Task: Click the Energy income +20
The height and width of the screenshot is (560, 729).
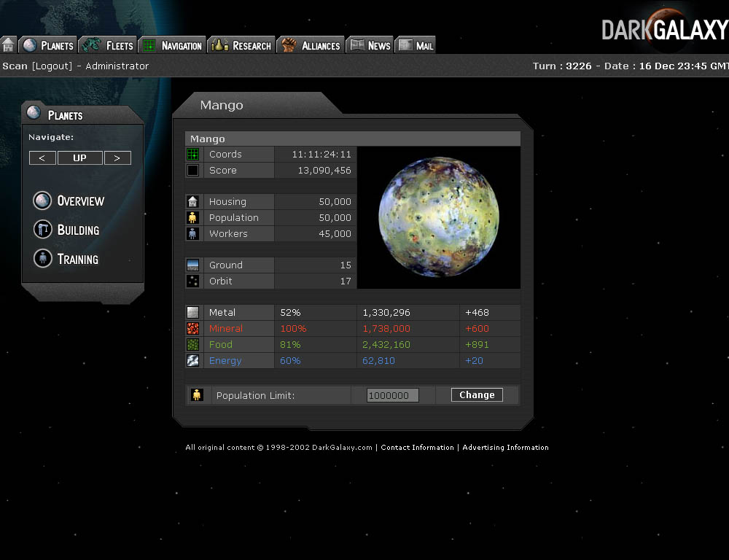Action: click(475, 361)
